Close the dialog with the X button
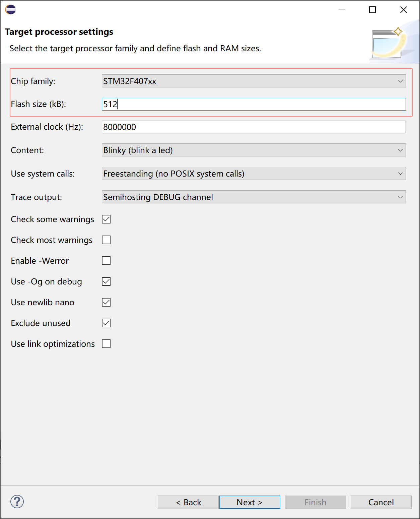 pyautogui.click(x=403, y=10)
